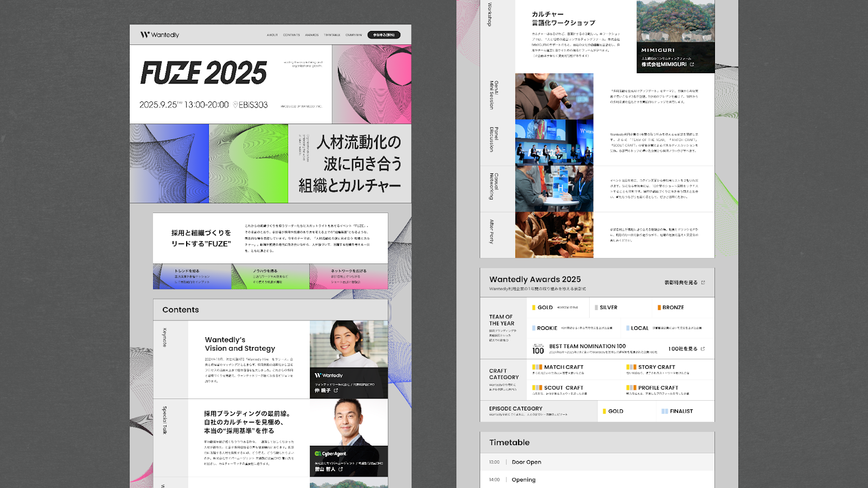Viewport: 868px width, 488px height.
Task: Select the SILVER award cell
Action: coord(621,307)
